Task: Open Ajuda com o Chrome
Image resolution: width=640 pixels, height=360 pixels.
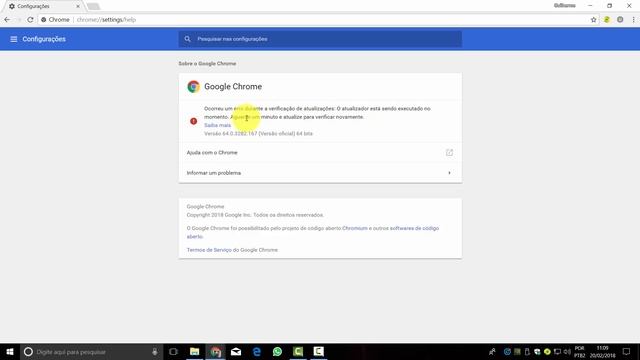Action: pyautogui.click(x=320, y=153)
